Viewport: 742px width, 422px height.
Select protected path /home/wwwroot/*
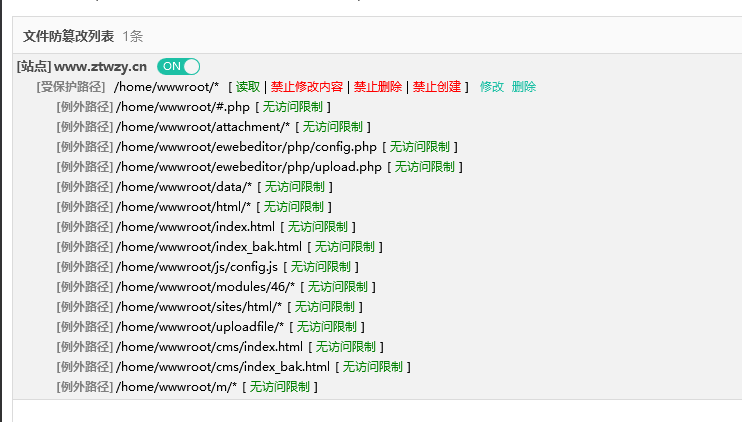167,87
